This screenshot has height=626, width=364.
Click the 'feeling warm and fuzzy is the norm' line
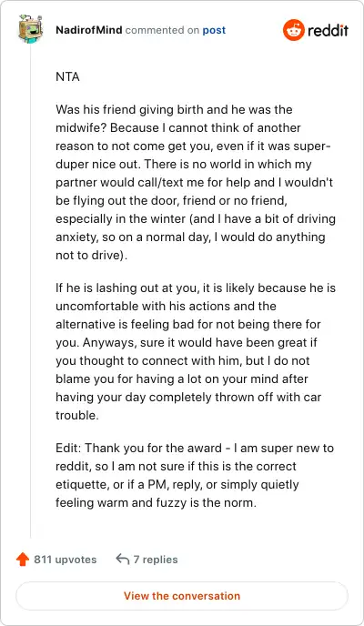[x=156, y=502]
